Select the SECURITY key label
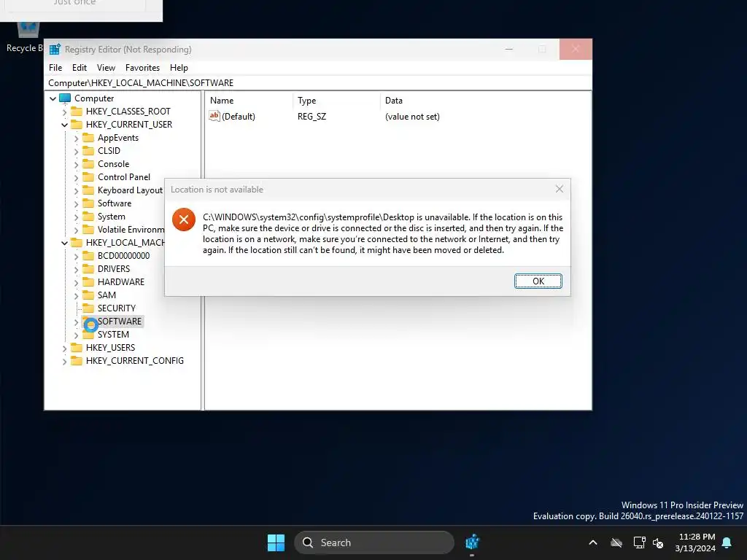 point(117,308)
